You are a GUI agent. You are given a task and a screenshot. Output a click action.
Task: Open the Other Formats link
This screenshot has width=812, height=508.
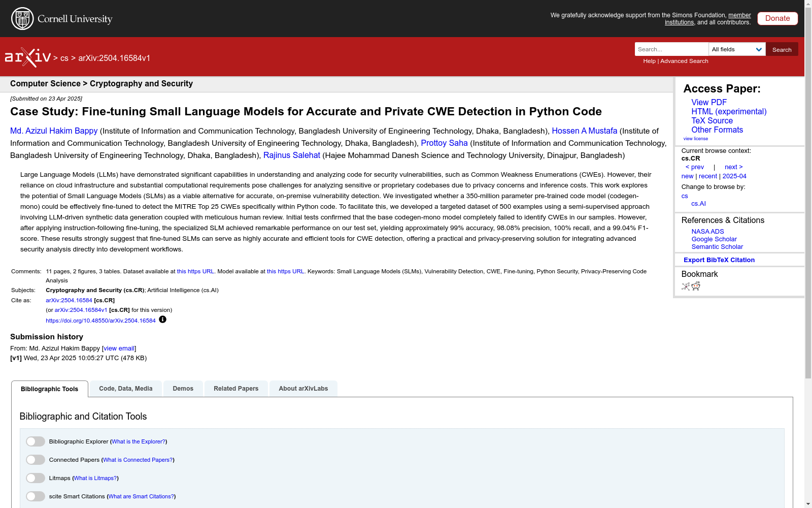[717, 130]
